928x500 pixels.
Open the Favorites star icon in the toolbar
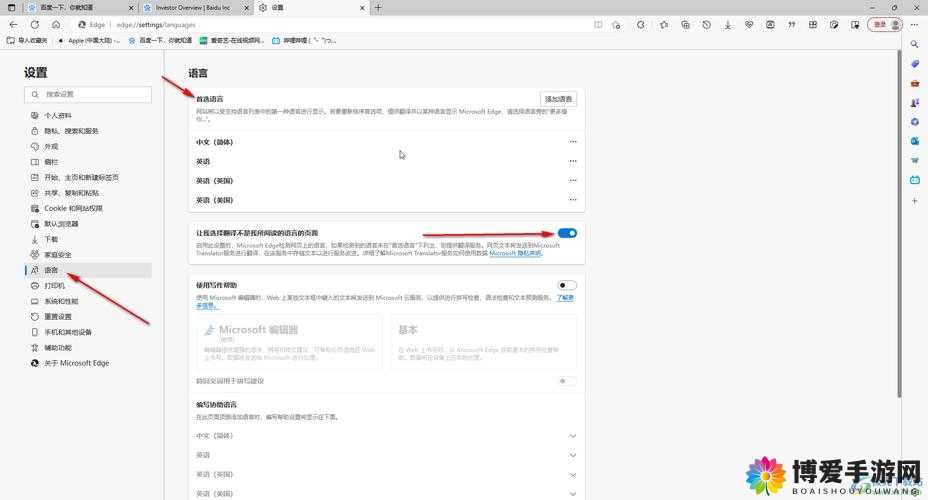663,25
